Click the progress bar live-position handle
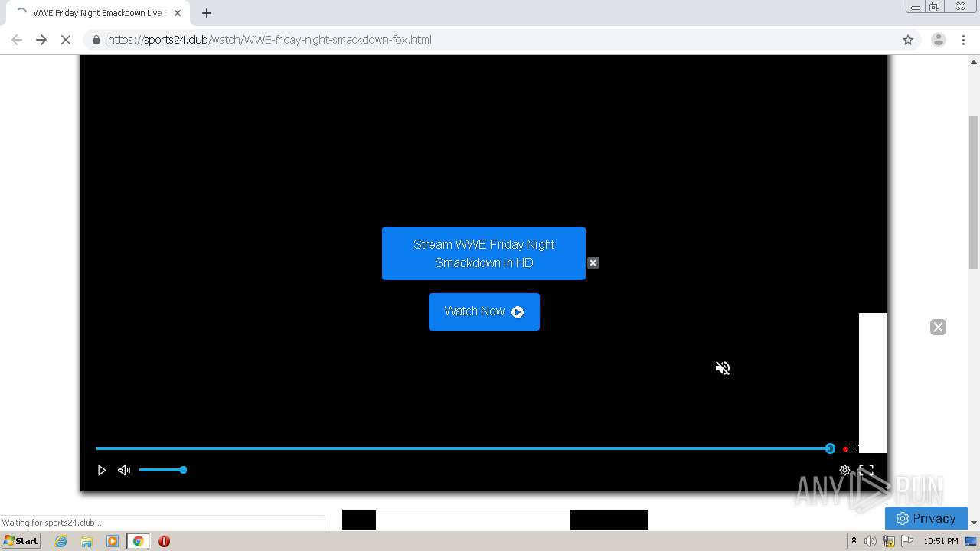This screenshot has height=551, width=980. tap(830, 448)
